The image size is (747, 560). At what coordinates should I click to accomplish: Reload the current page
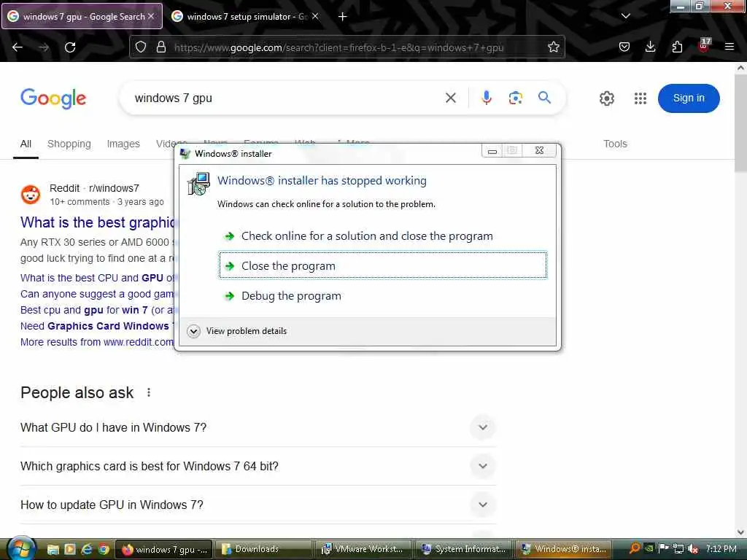point(70,47)
